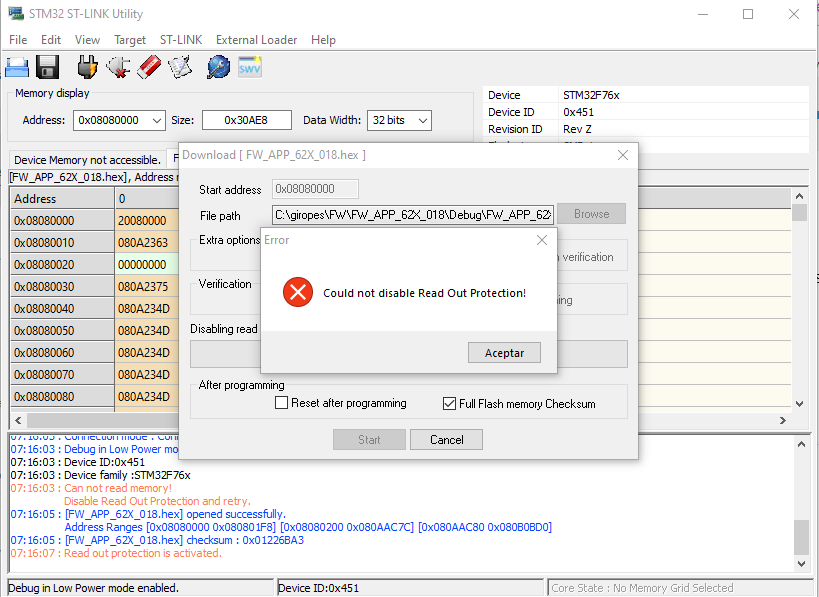The image size is (819, 597).
Task: Click the Save file floppy icon
Action: click(x=48, y=67)
